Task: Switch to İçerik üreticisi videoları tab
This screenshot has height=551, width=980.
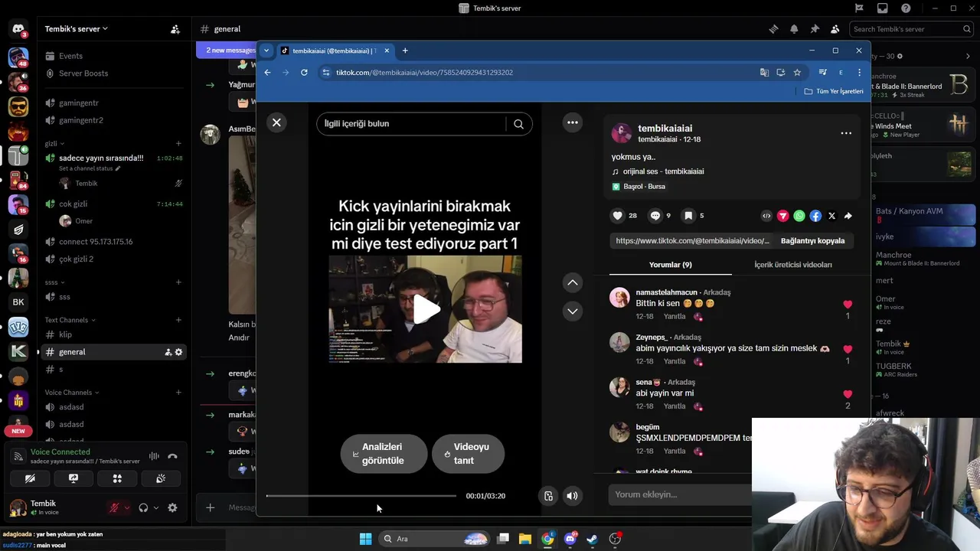Action: click(x=793, y=265)
